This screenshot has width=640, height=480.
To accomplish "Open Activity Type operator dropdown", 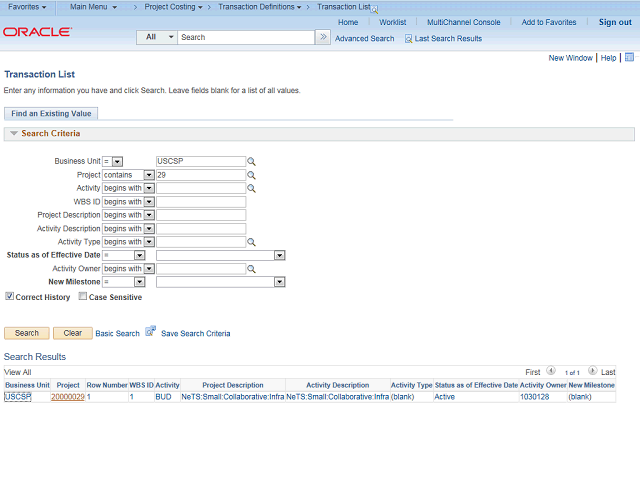I will 149,242.
